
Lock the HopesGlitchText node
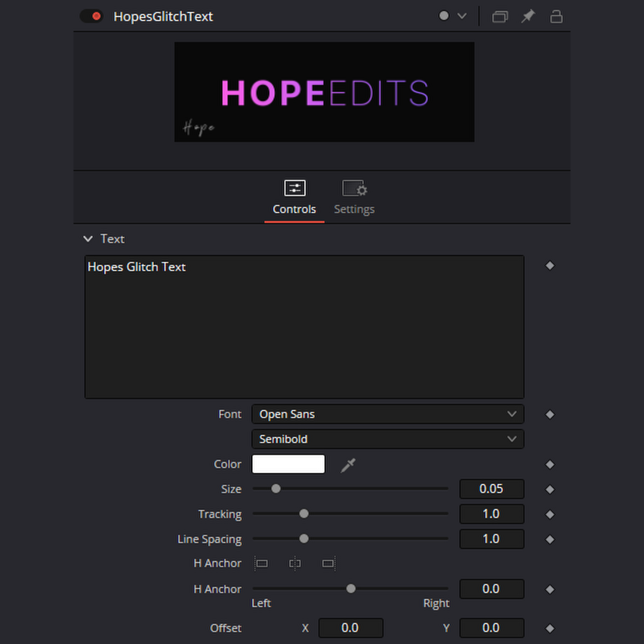pyautogui.click(x=556, y=17)
